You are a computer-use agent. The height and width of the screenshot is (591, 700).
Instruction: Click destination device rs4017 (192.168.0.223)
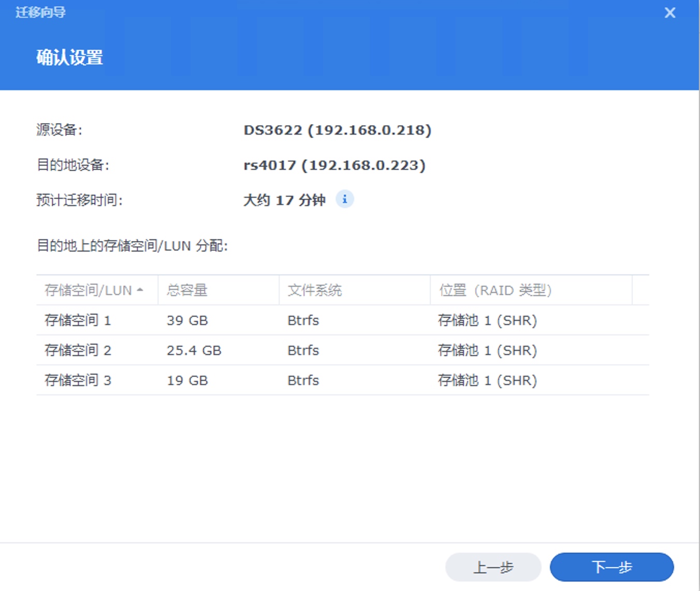[x=334, y=165]
